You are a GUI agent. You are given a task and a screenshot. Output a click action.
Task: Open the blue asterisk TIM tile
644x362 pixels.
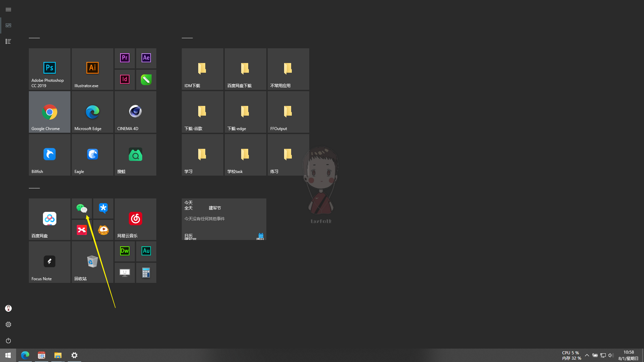point(103,208)
